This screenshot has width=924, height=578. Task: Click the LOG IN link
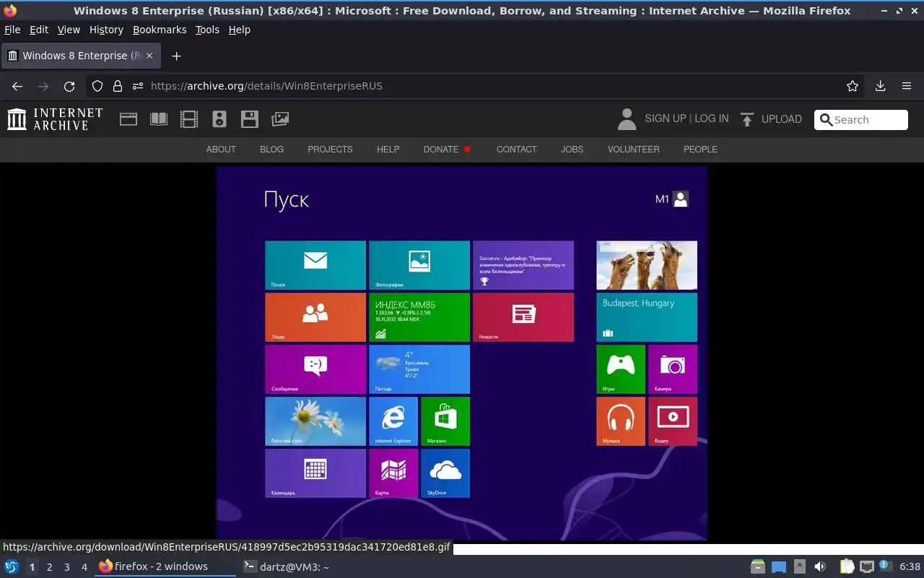click(x=712, y=118)
